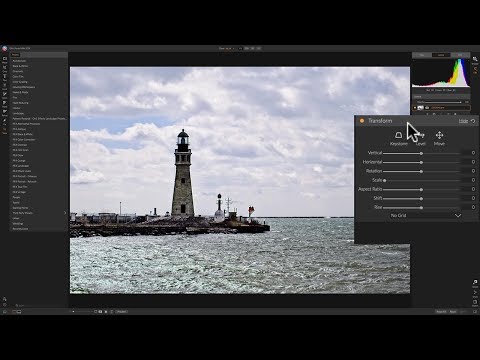Adjust the Rise slider handle

pos(421,207)
